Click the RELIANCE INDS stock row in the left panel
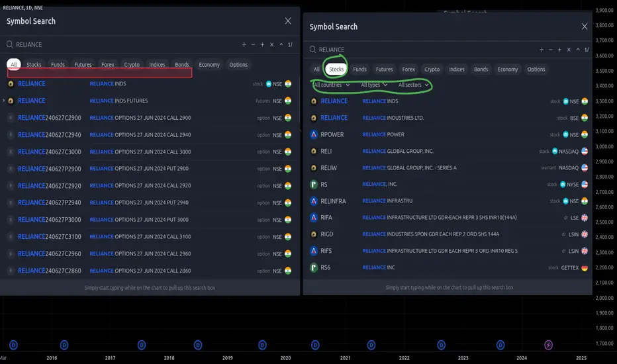Image resolution: width=617 pixels, height=364 pixels. pyautogui.click(x=150, y=84)
